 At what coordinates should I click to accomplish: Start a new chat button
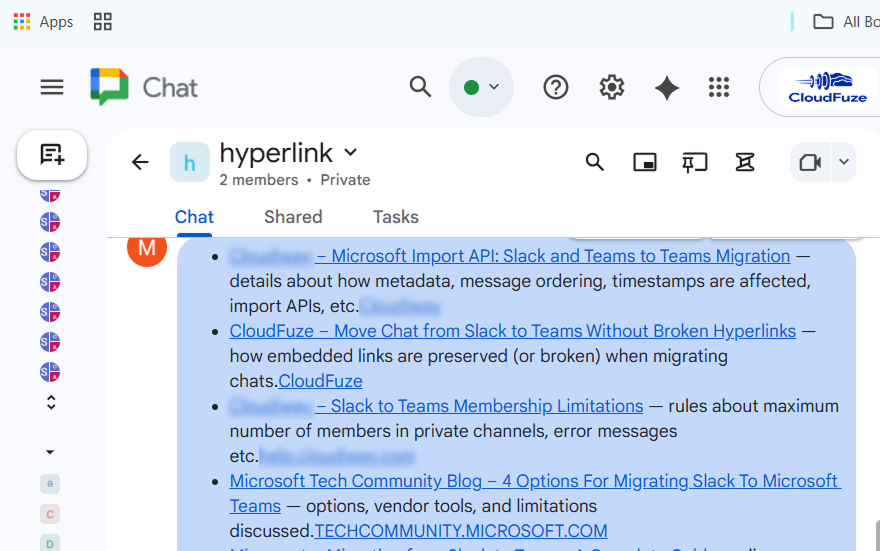point(52,155)
